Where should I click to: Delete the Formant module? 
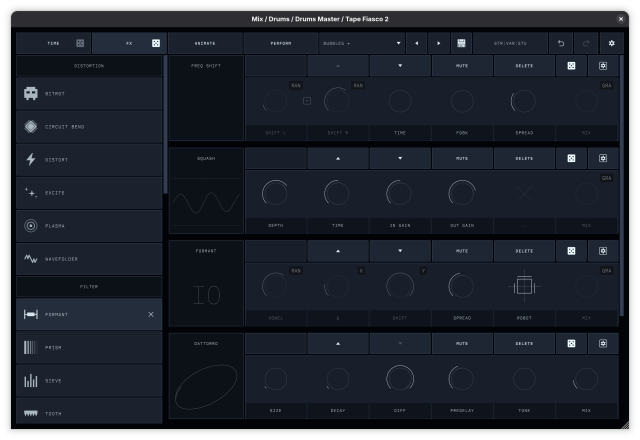tap(524, 251)
